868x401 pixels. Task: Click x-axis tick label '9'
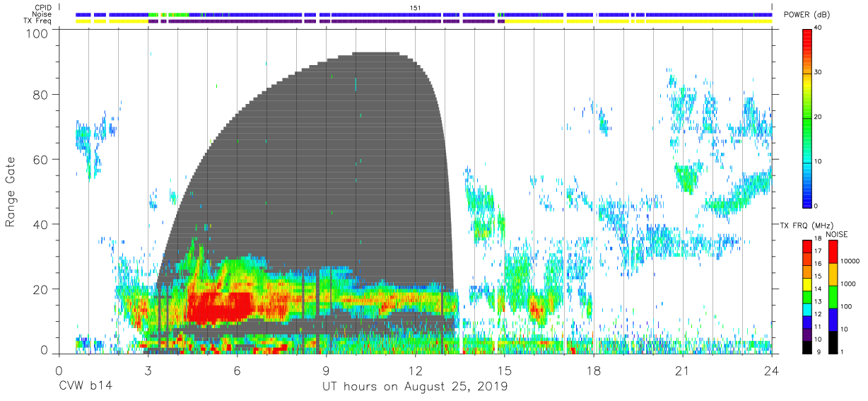tap(327, 371)
